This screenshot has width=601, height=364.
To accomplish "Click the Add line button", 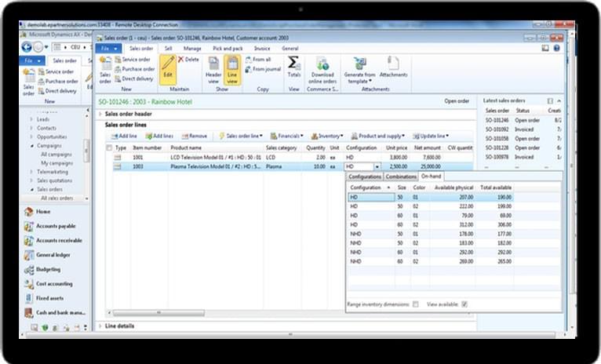I will (124, 136).
